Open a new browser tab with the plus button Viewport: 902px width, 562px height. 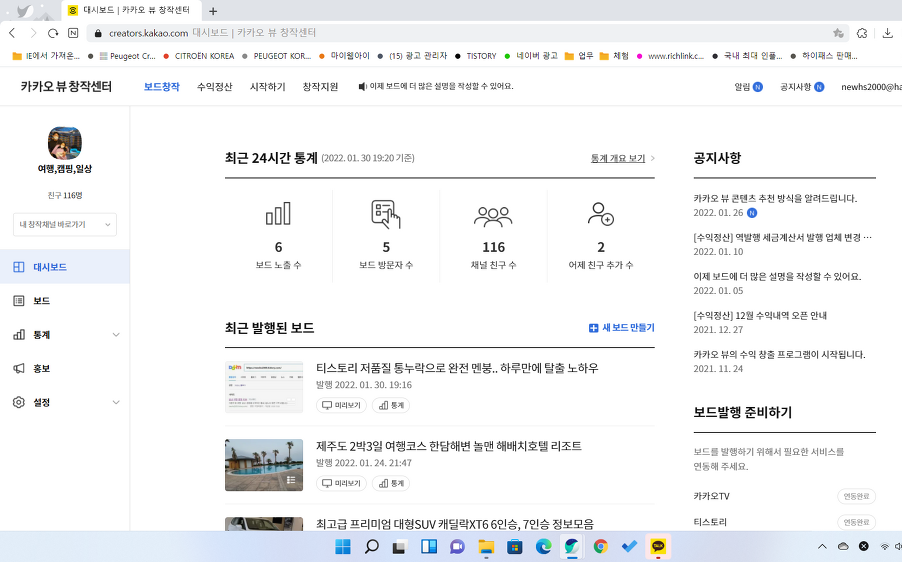[213, 11]
